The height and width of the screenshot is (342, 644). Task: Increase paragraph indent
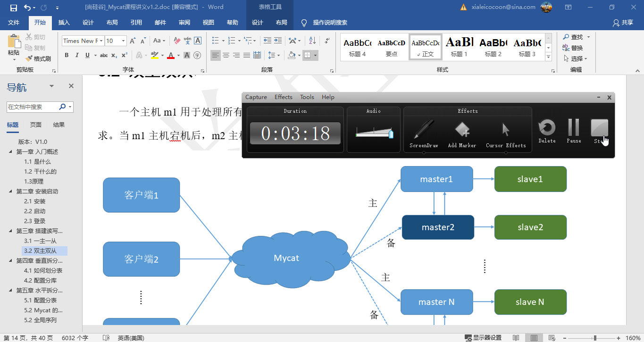click(x=277, y=41)
